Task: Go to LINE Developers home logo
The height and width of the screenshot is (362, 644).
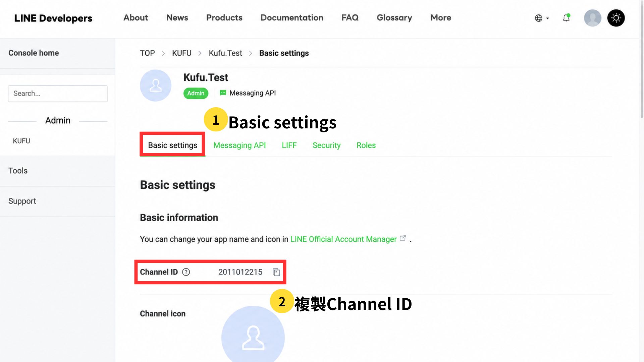Action: click(x=53, y=18)
